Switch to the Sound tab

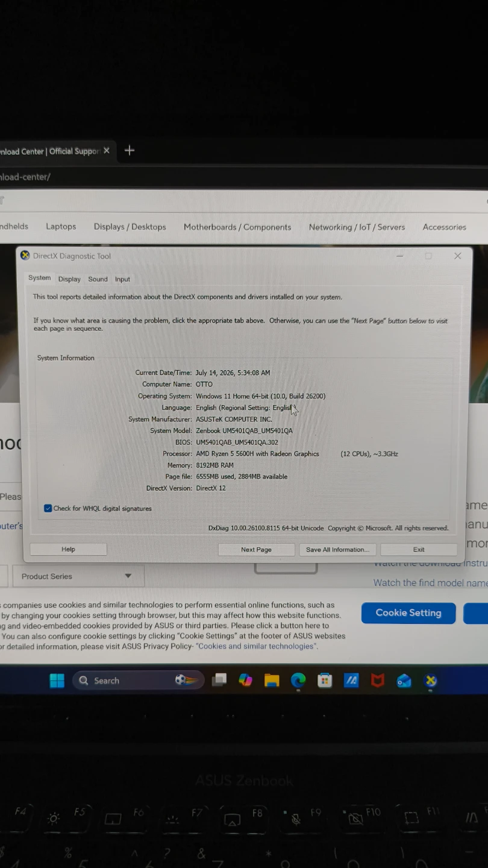98,279
